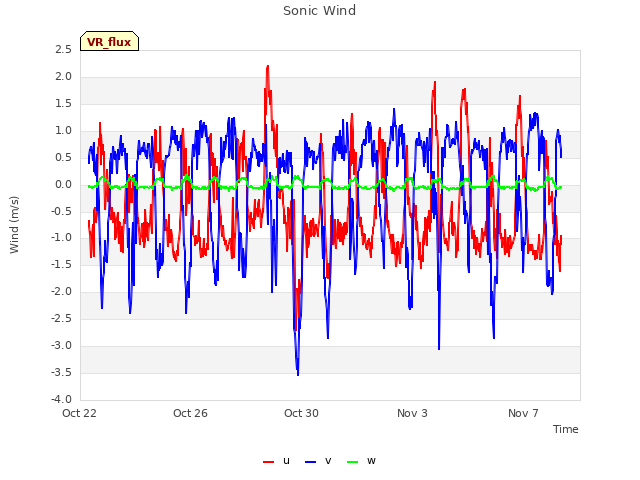
Task: Click the -3.0 y-axis tick label
Action: pos(62,345)
